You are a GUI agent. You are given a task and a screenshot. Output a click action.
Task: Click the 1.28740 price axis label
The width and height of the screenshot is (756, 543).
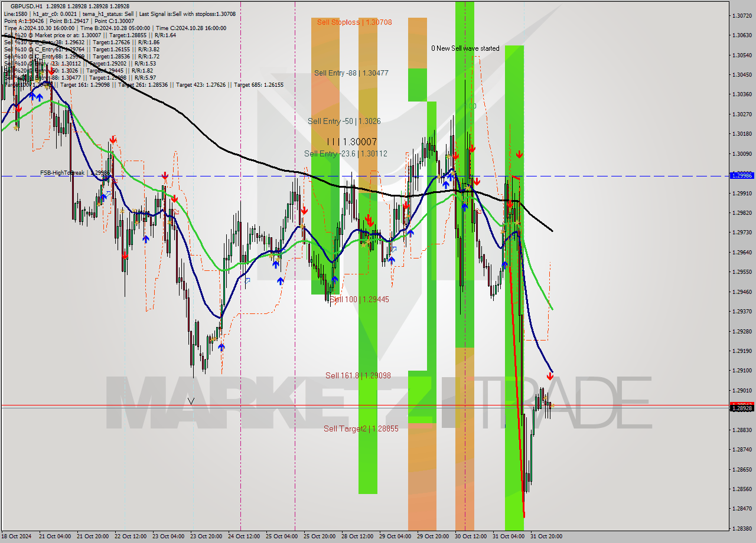click(742, 450)
